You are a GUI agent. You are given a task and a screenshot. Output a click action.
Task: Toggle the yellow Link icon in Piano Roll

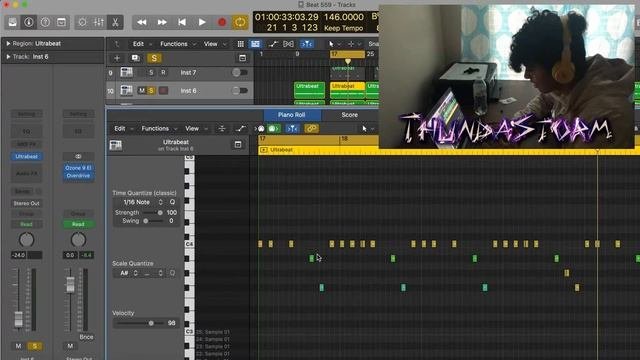pos(311,129)
